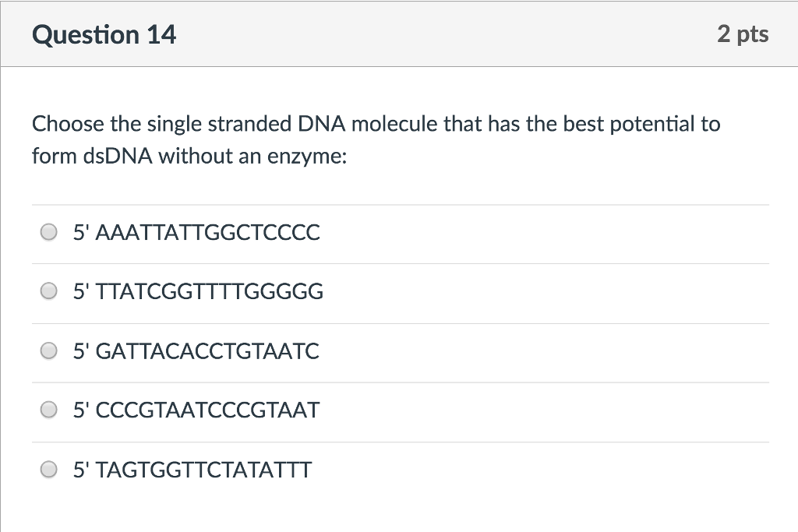Click the second answer row
This screenshot has width=798, height=532.
399,291
